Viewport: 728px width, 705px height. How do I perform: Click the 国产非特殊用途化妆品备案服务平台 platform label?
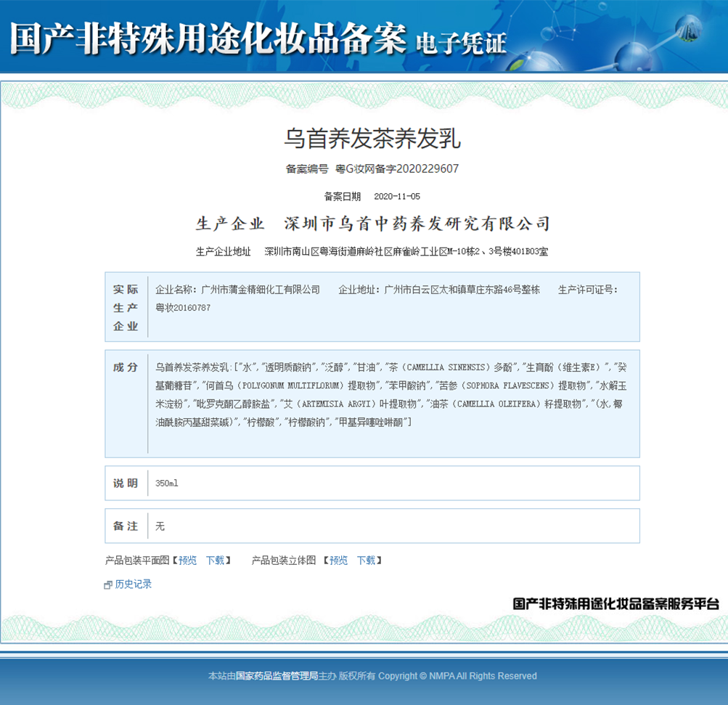pos(615,604)
